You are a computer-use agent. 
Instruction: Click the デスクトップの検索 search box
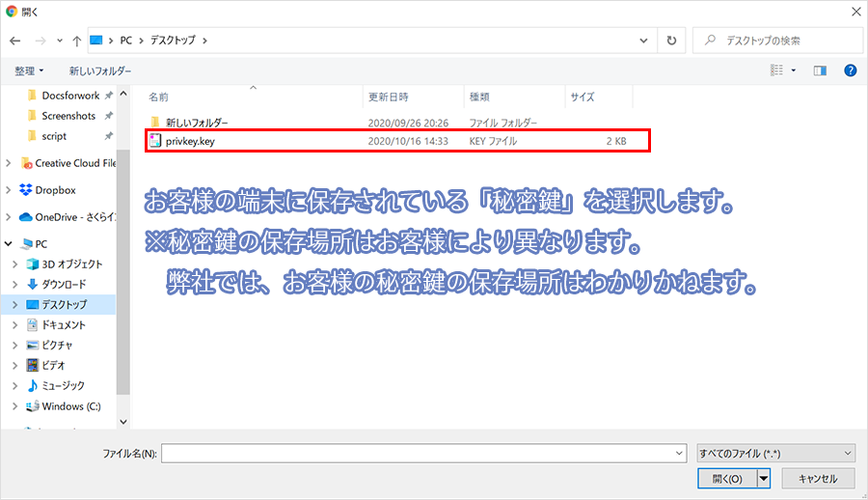781,42
